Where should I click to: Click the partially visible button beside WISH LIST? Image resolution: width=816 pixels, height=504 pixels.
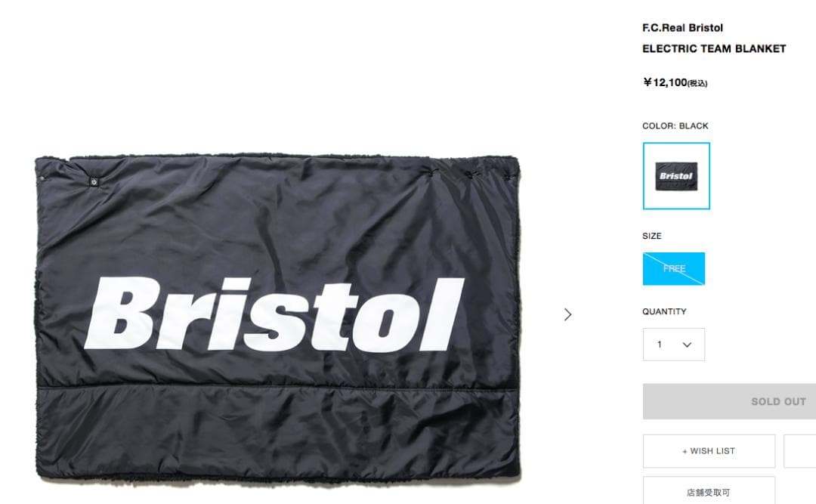click(800, 451)
